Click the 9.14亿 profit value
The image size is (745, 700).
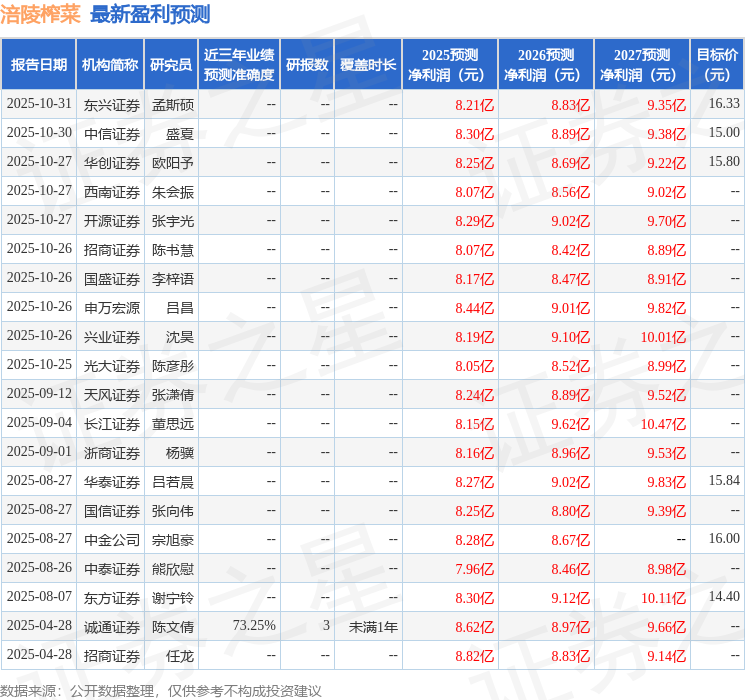(x=667, y=656)
